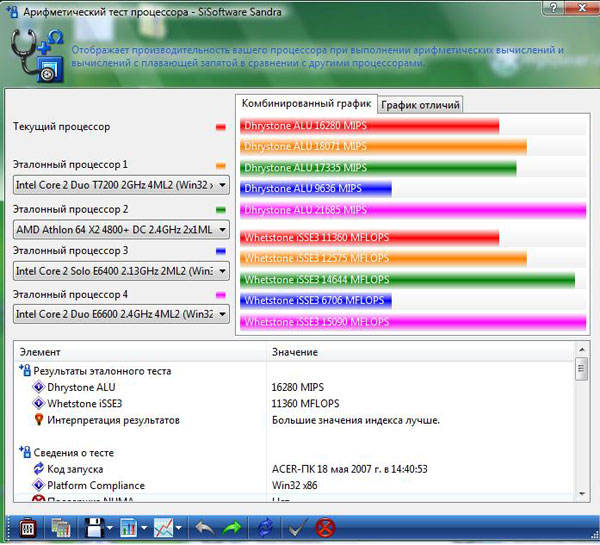Click the grey back arrow icon
Viewport: 600px width, 545px height.
tap(205, 529)
